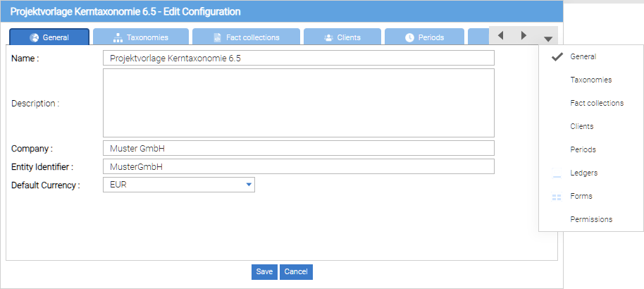644x289 pixels.
Task: Select the checked General entry in the list
Action: (583, 57)
